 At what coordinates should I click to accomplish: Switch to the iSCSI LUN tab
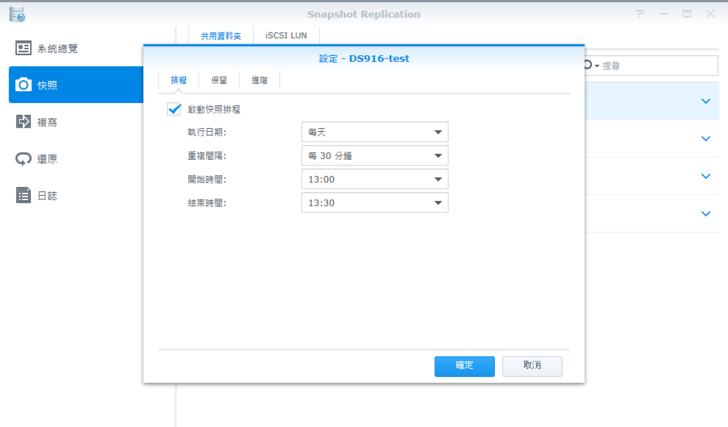(x=286, y=35)
